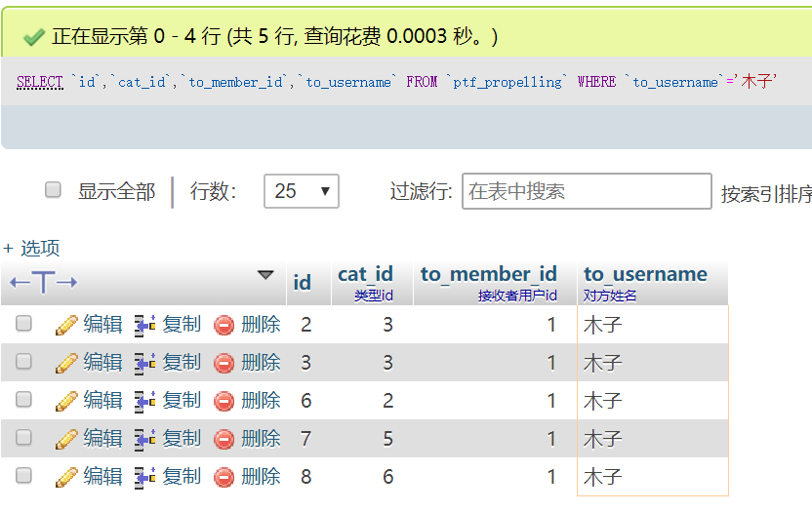812x512 pixels.
Task: Click 编辑 link for row id 3
Action: point(102,363)
